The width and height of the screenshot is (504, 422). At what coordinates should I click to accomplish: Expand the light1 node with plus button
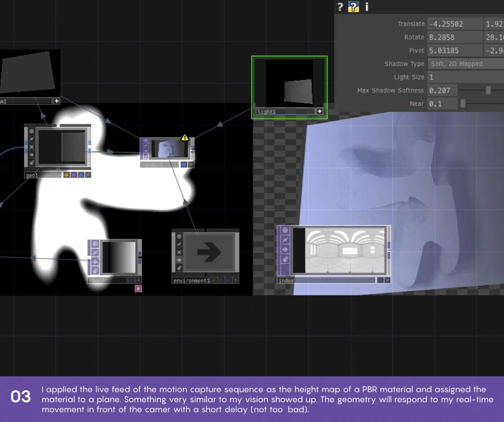tap(320, 111)
